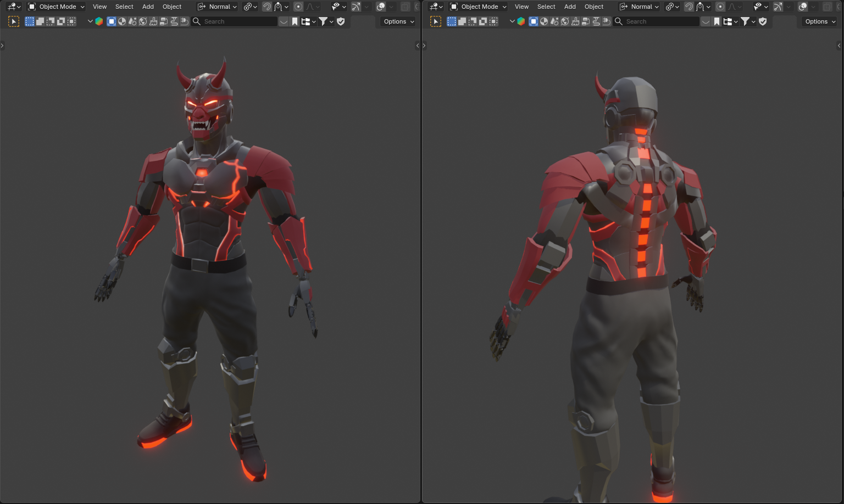The width and height of the screenshot is (844, 504).
Task: Click the colorful cube icon, front-view viewport
Action: [99, 21]
